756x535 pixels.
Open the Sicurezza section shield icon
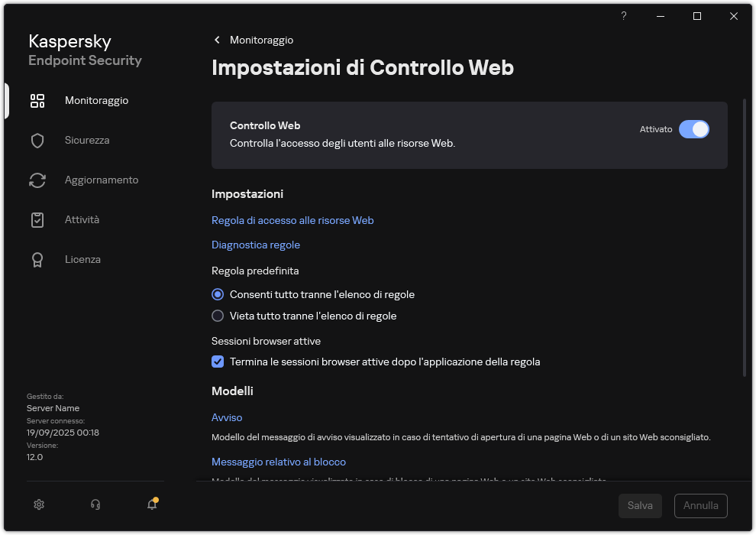37,140
